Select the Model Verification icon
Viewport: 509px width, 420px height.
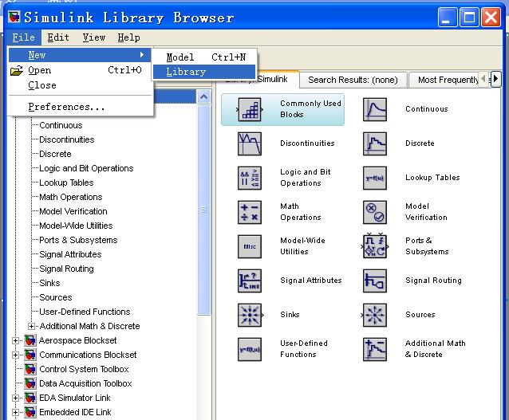coord(375,213)
